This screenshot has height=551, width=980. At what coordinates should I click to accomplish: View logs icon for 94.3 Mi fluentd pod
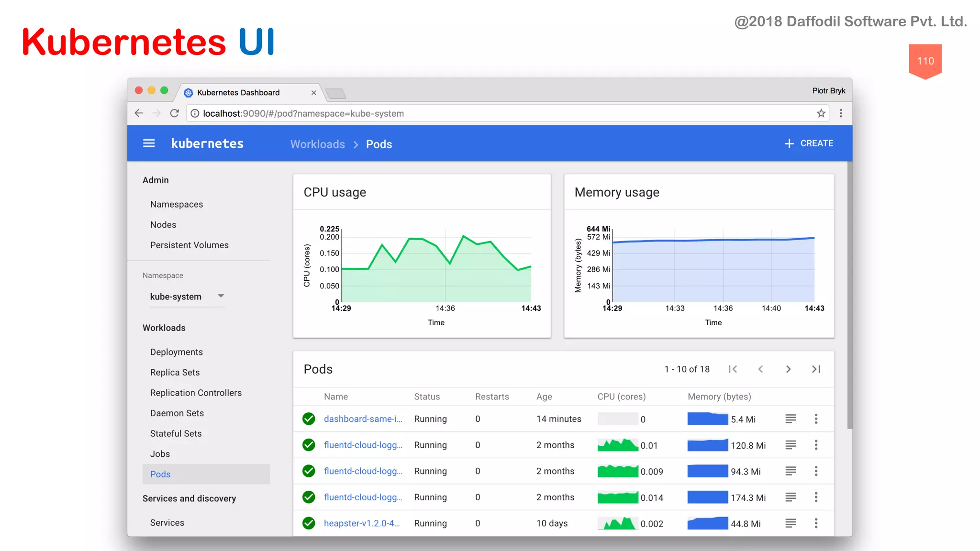[791, 471]
